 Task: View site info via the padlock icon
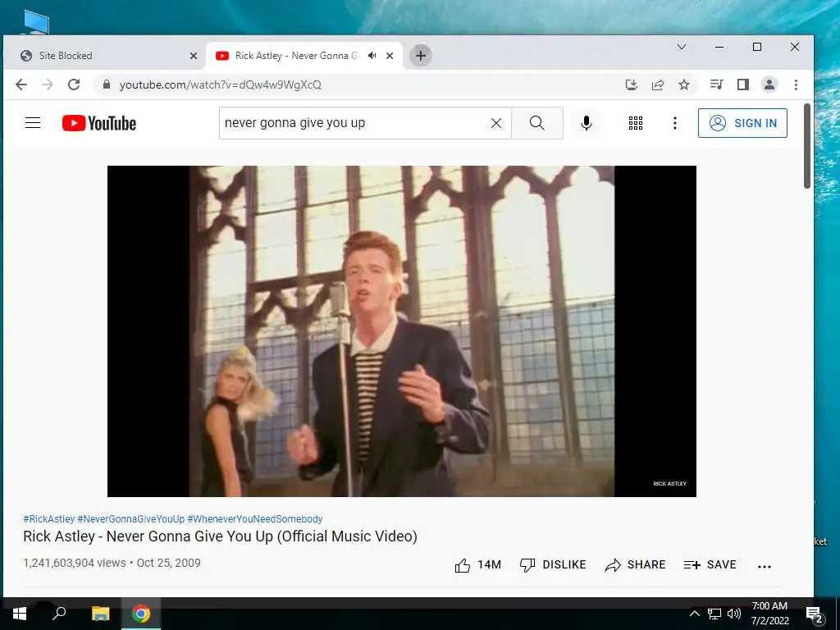point(106,84)
